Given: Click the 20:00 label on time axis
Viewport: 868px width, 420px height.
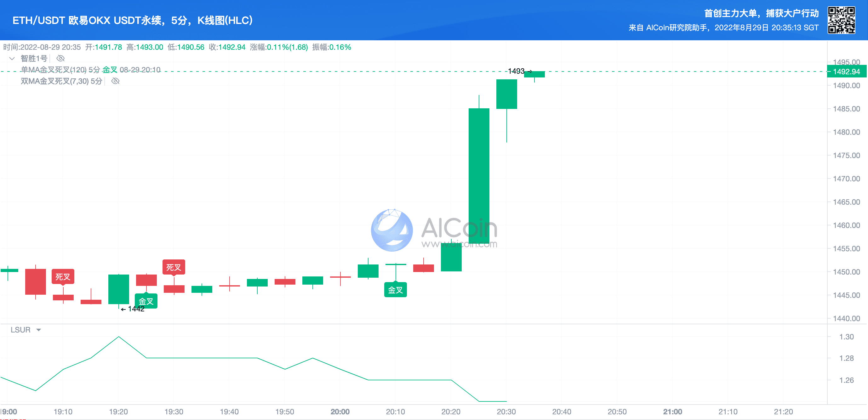Looking at the screenshot, I should (x=340, y=411).
